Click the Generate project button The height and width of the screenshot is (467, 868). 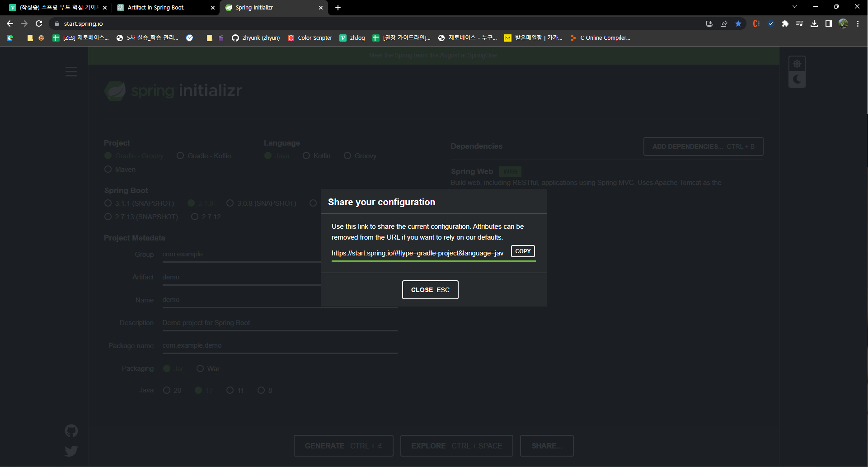pos(343,446)
